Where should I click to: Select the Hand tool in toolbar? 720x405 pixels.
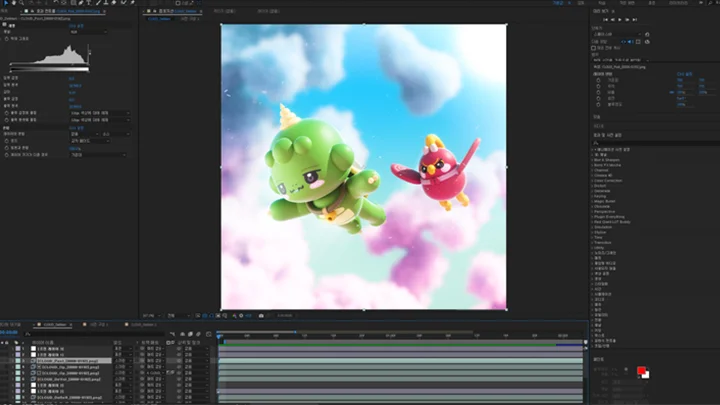coord(15,5)
